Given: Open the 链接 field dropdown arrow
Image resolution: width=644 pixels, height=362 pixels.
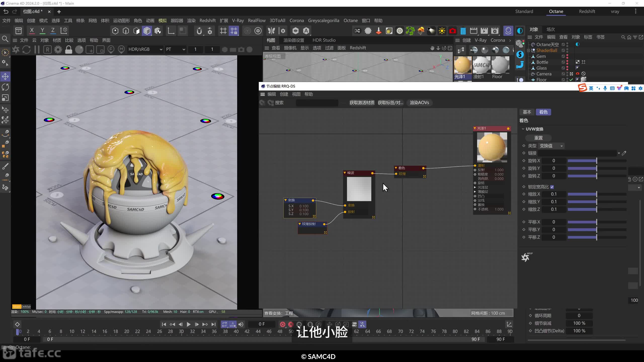Looking at the screenshot, I should [619, 153].
